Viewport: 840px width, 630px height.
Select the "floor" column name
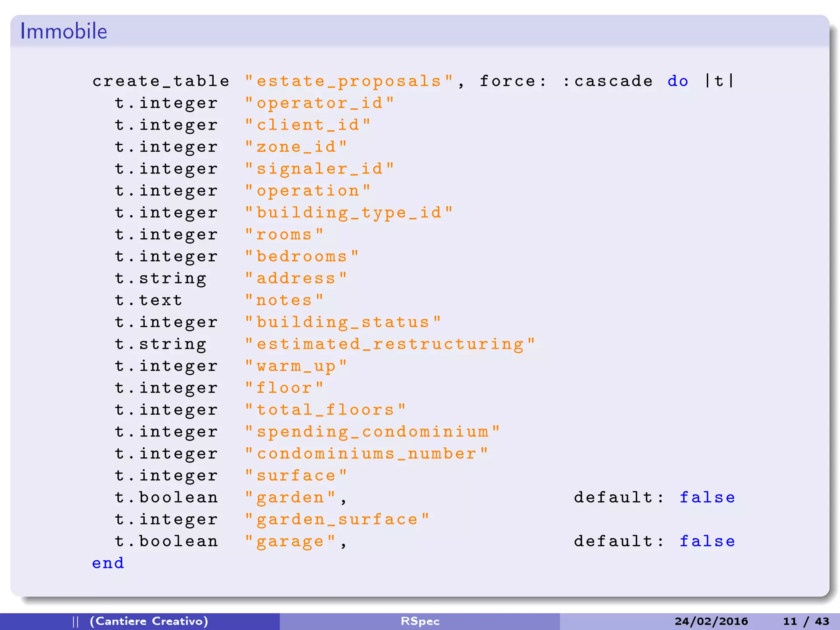tap(284, 388)
